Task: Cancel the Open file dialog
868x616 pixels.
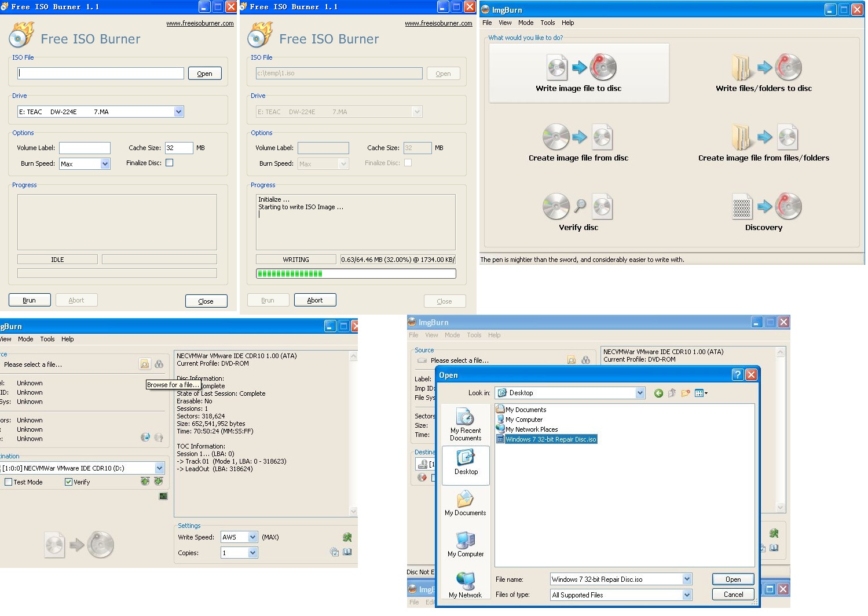Action: tap(733, 595)
